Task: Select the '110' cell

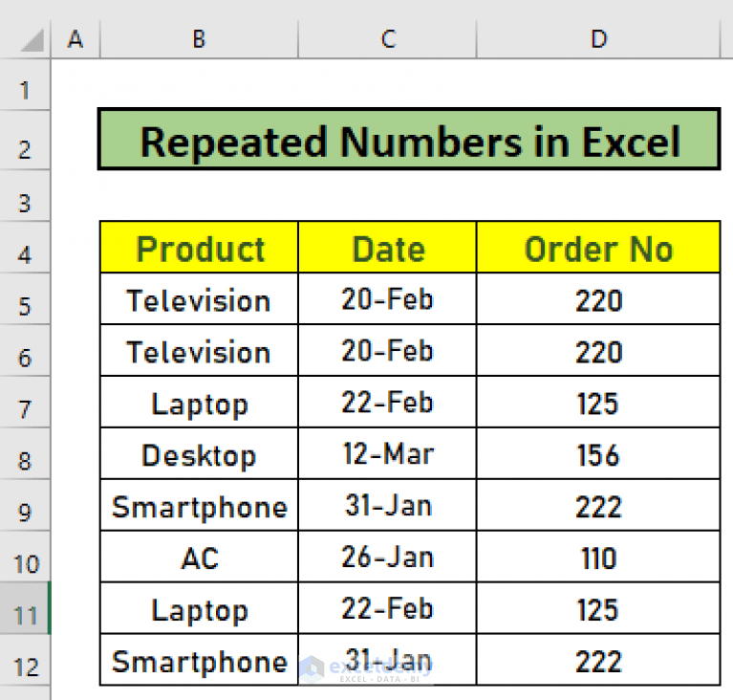Action: [598, 557]
